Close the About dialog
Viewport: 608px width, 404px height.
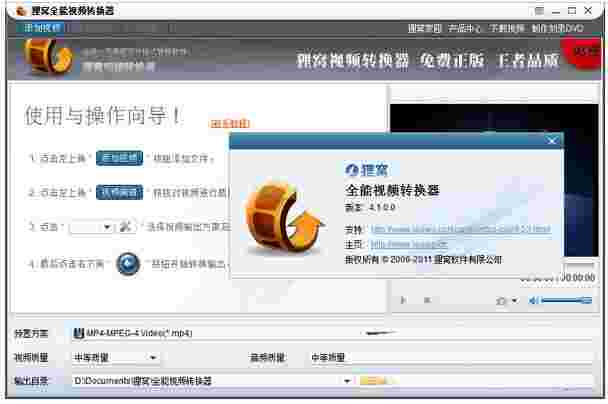552,140
